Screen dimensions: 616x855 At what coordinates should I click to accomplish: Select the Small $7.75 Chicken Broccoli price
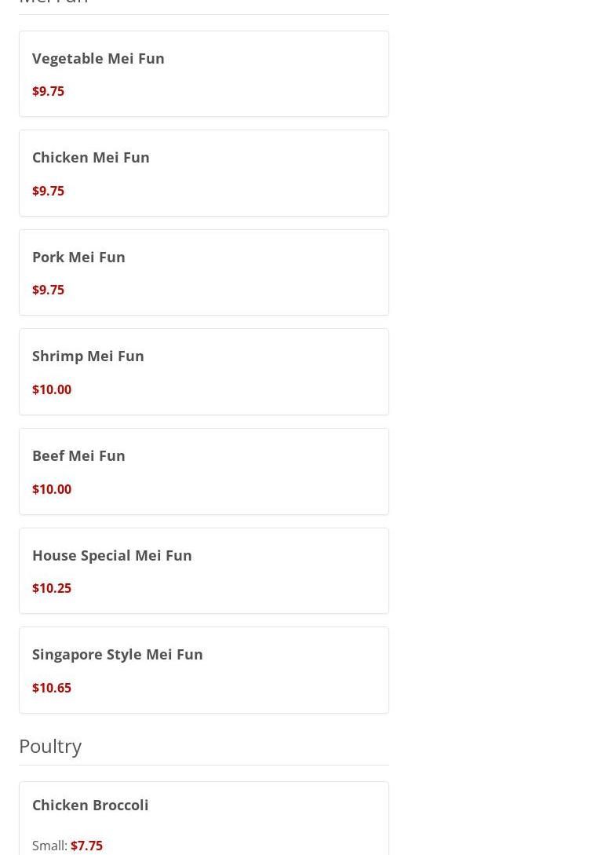point(86,846)
